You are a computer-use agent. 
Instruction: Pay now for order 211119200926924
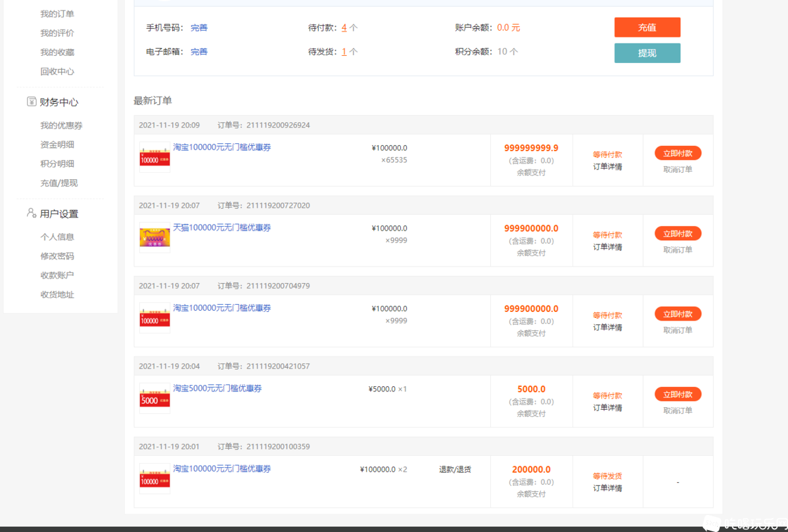678,153
